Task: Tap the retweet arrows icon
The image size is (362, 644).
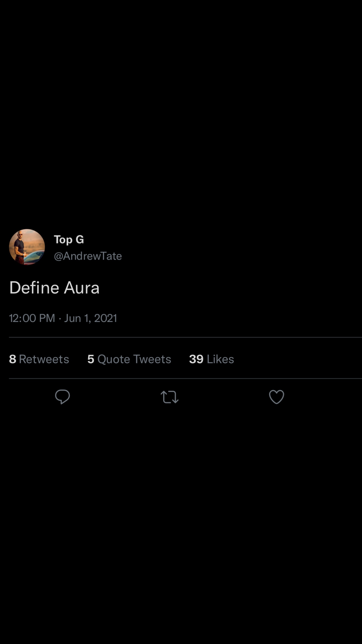Action: click(x=169, y=397)
